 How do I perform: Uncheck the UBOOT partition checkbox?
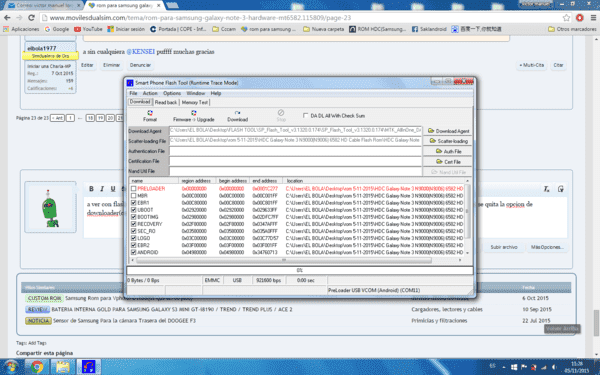tap(134, 210)
